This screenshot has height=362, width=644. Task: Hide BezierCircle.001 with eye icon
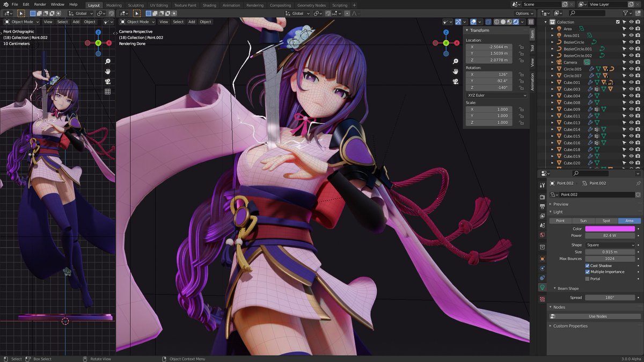coord(631,49)
